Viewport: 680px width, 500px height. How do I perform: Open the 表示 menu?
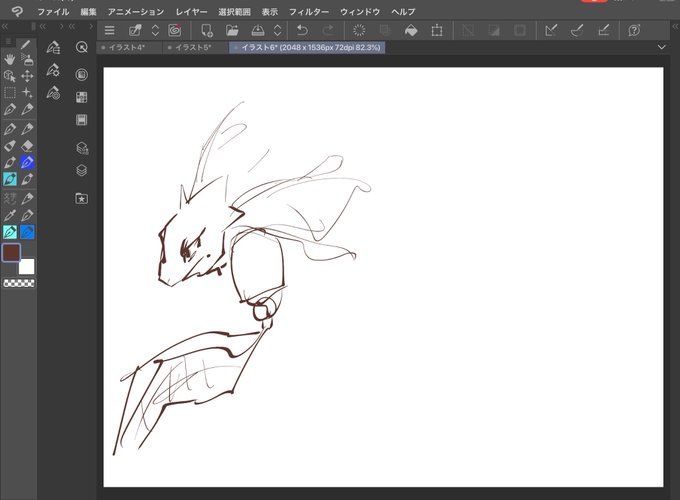click(x=270, y=12)
